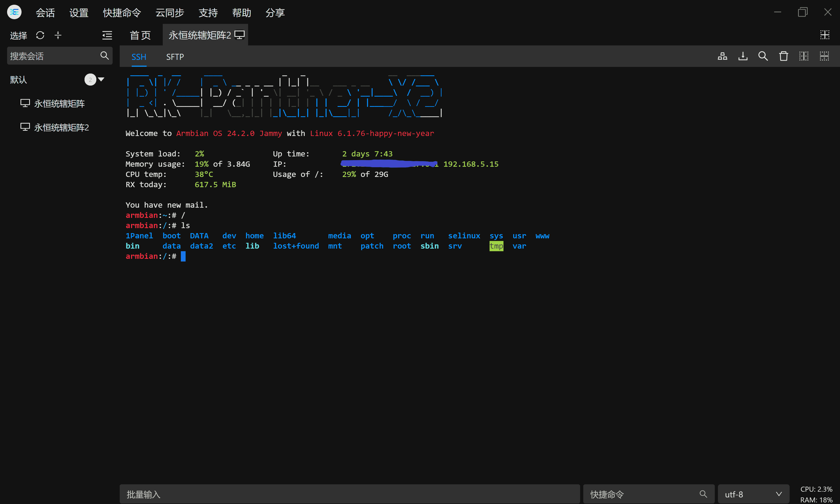Click the 1Panel directory name

139,236
